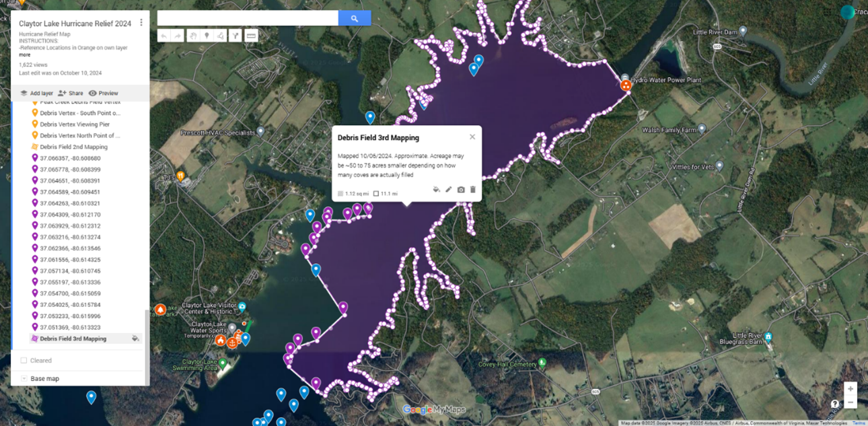Screen dimensions: 868x426
Task: Click the Undo arrow in the toolbar
Action: pos(164,35)
